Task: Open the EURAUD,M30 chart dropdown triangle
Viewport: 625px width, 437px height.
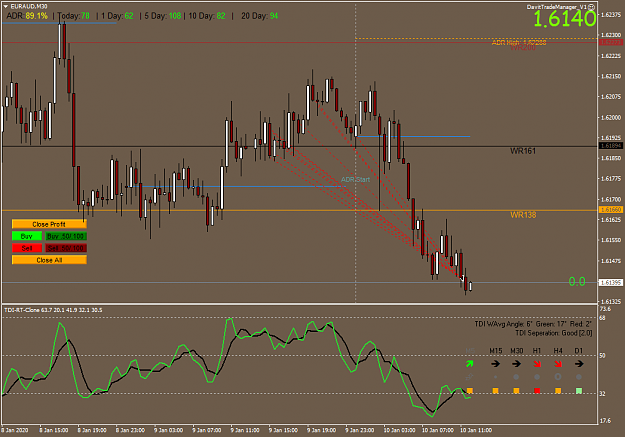Action: [6, 6]
